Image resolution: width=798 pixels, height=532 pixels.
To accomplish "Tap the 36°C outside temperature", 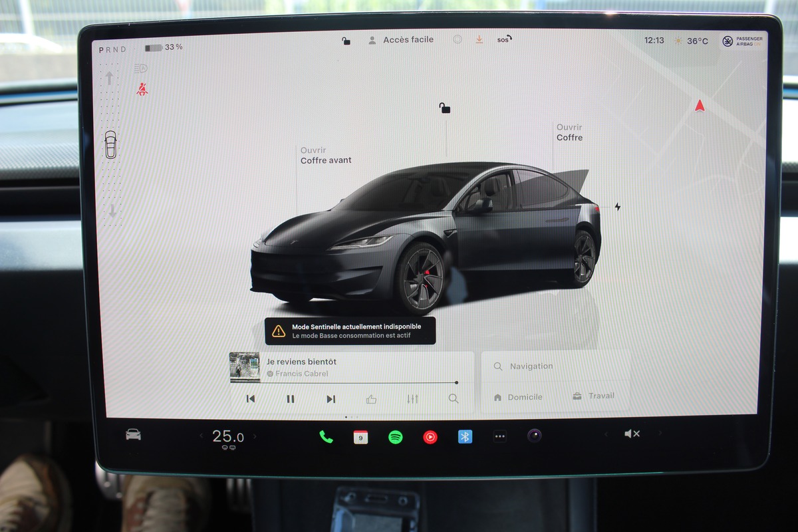I will pyautogui.click(x=691, y=41).
